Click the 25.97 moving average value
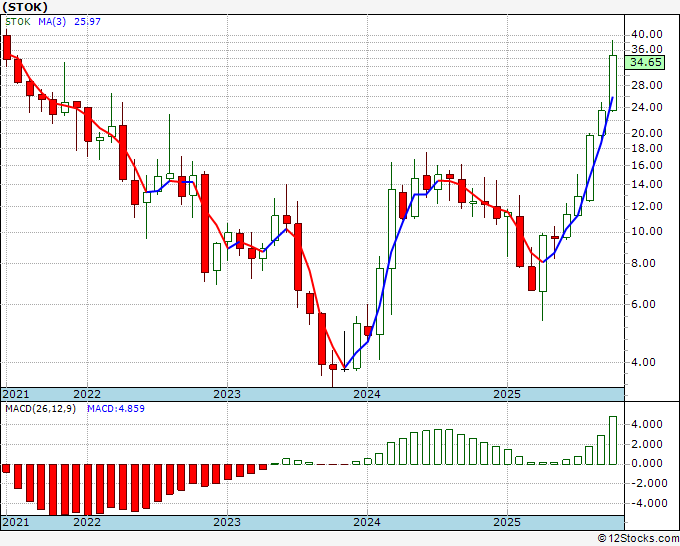The height and width of the screenshot is (546, 680). click(87, 22)
